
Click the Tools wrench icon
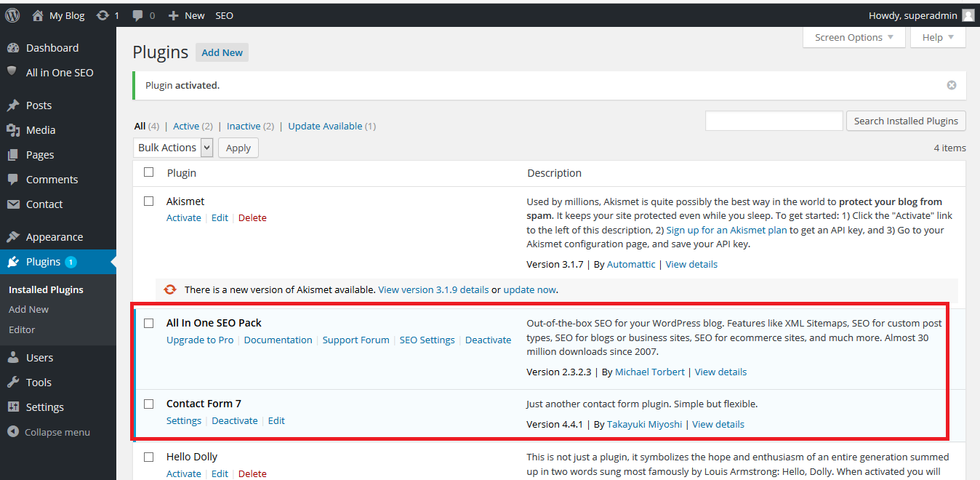pos(13,383)
